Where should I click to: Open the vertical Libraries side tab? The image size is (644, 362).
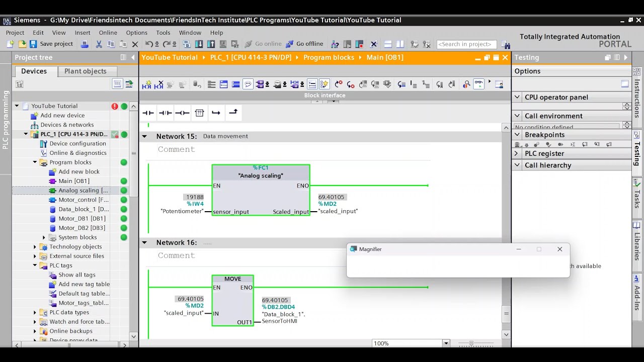pos(637,241)
